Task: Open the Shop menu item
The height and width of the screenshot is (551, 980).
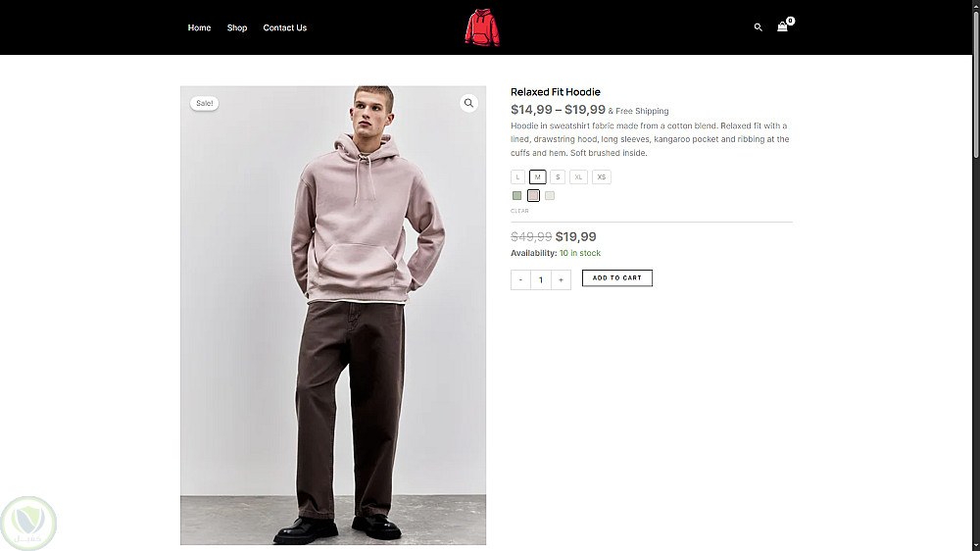Action: pos(237,27)
